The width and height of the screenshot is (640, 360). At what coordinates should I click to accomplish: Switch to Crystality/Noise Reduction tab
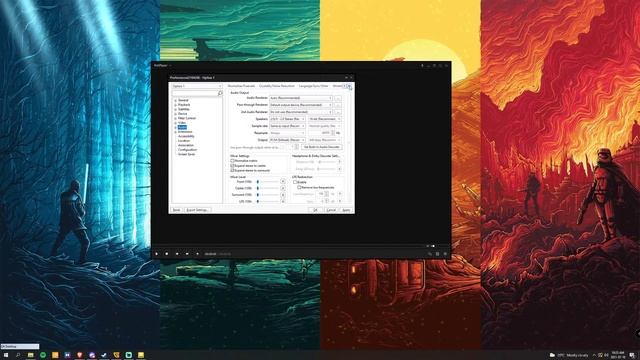pos(277,86)
